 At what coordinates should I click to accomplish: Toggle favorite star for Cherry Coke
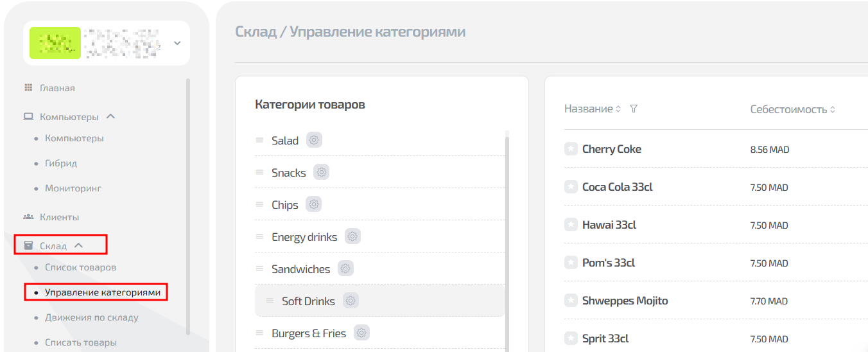point(571,149)
